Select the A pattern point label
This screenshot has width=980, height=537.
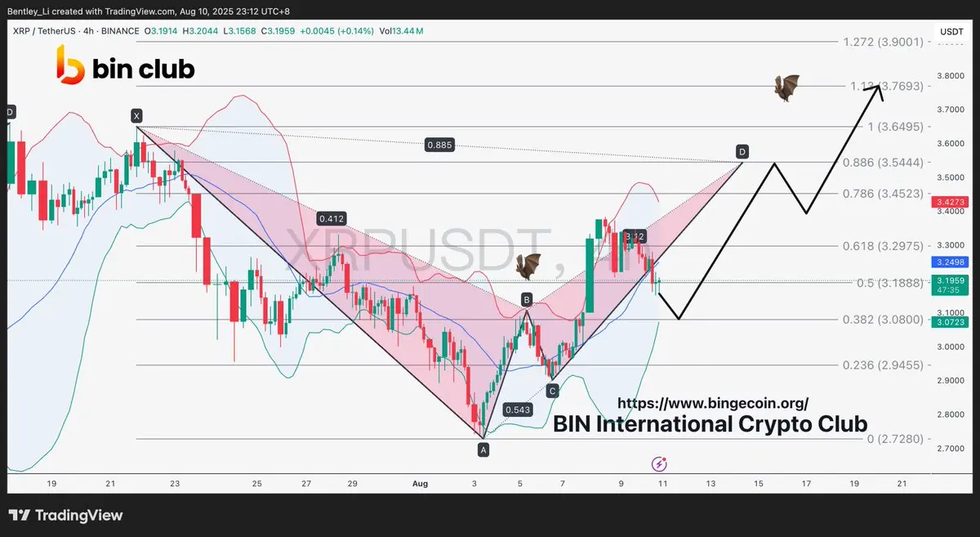(x=483, y=450)
